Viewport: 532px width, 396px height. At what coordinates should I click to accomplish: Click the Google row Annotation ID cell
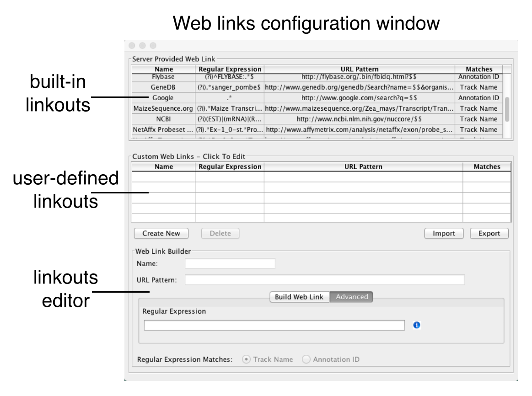point(478,98)
